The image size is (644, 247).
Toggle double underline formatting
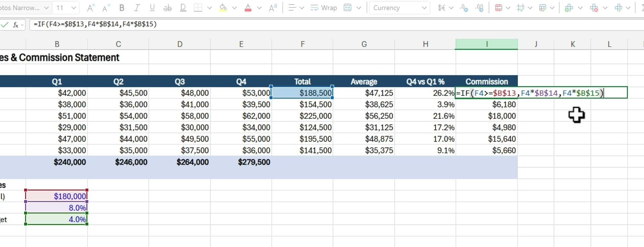click(183, 8)
